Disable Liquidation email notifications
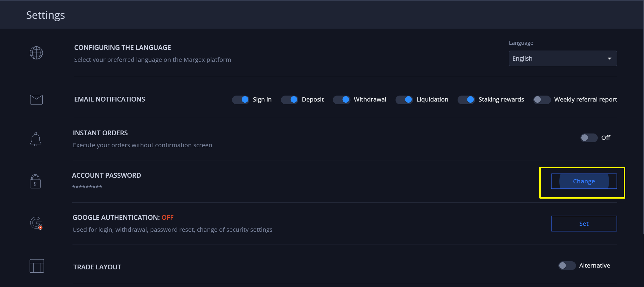This screenshot has width=644, height=287. 404,100
